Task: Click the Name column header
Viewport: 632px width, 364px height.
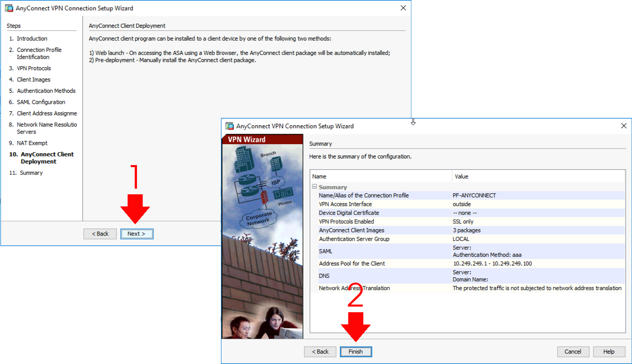Action: (381, 176)
